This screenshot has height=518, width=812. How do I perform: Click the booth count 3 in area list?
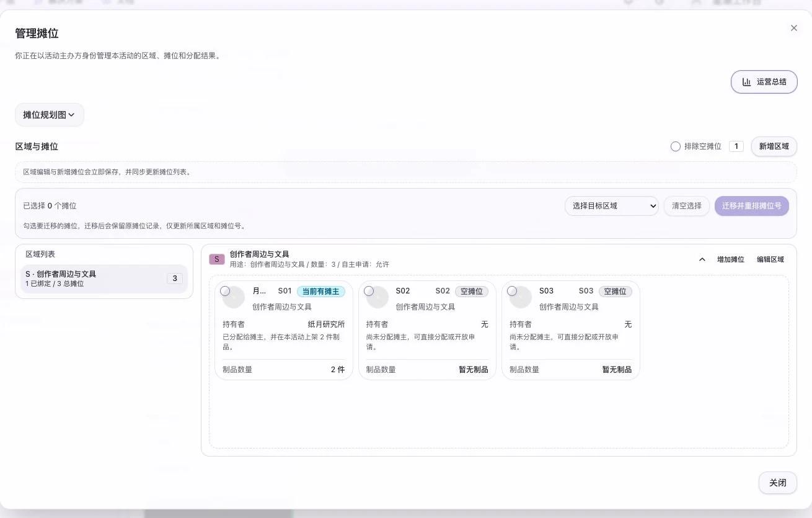[x=175, y=279]
